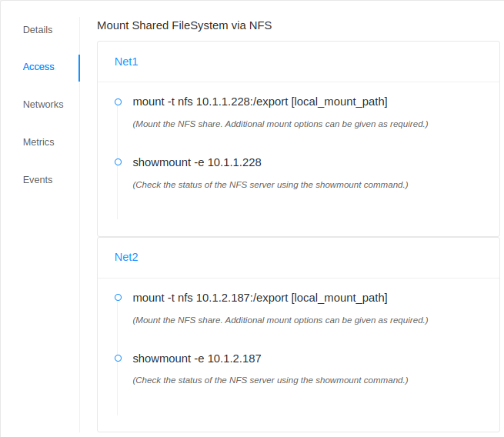Open the Details tab

38,30
